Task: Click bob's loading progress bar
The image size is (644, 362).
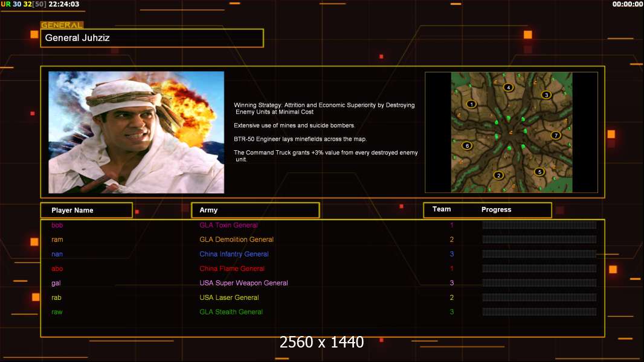Action: coord(539,225)
